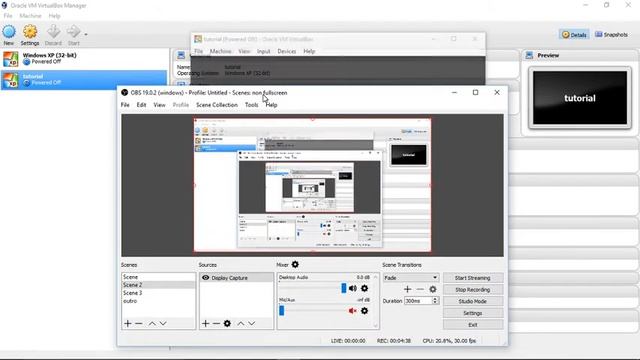Click the Start Streaming button
The width and height of the screenshot is (640, 360).
(x=473, y=278)
